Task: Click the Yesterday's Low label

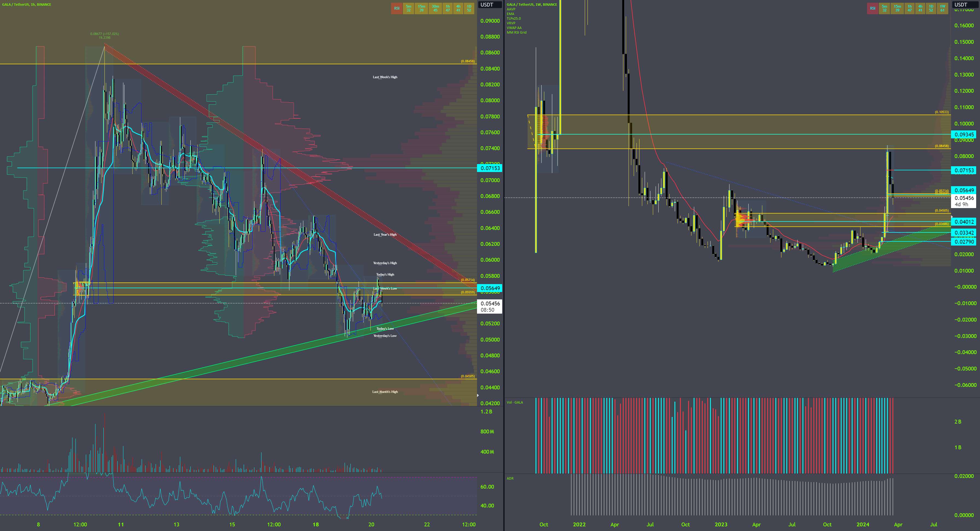Action: coord(385,335)
